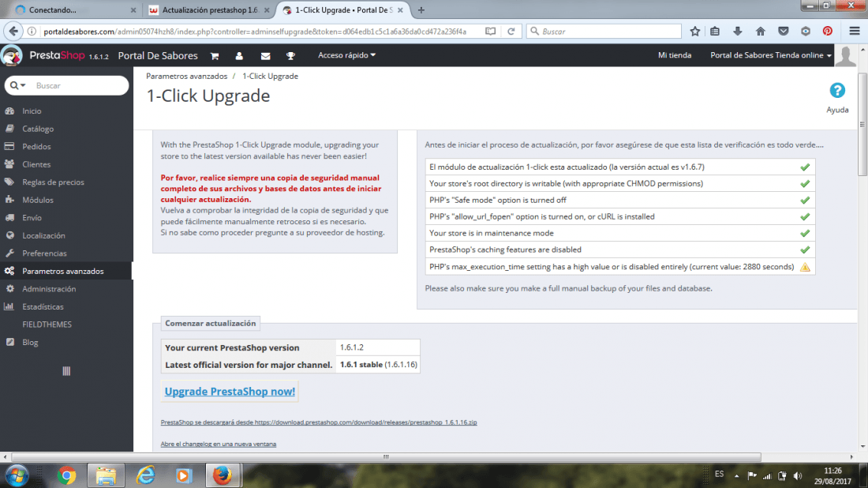Open Firefox downloads arrow icon
Image resolution: width=868 pixels, height=488 pixels.
point(737,32)
